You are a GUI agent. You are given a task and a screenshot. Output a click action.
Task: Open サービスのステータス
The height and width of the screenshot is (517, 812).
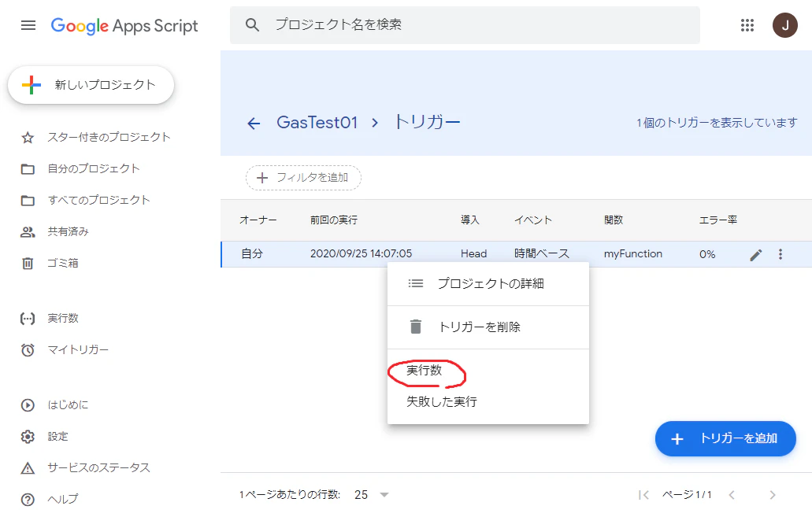click(99, 468)
